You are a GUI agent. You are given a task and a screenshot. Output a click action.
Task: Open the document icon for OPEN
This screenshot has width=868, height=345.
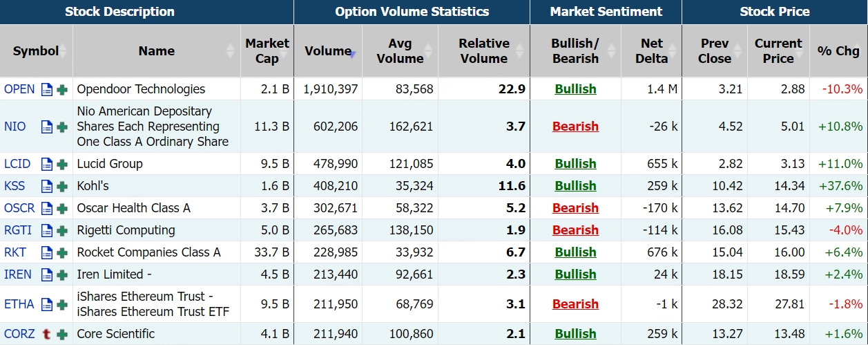pos(47,89)
